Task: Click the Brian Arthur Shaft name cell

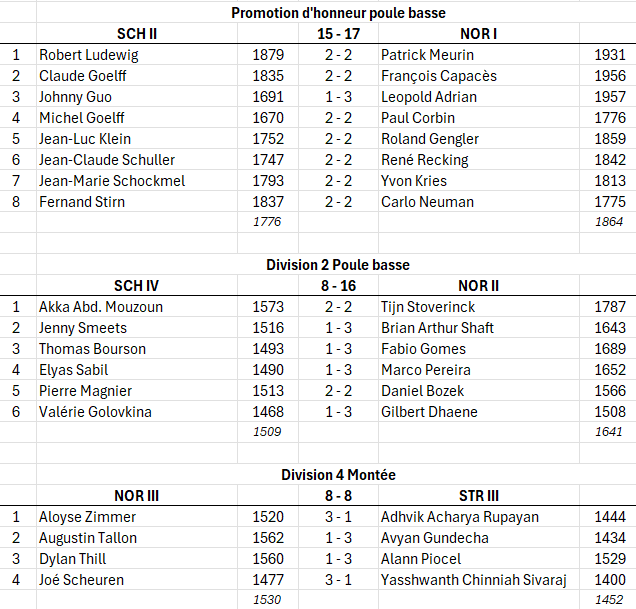Action: tap(437, 328)
